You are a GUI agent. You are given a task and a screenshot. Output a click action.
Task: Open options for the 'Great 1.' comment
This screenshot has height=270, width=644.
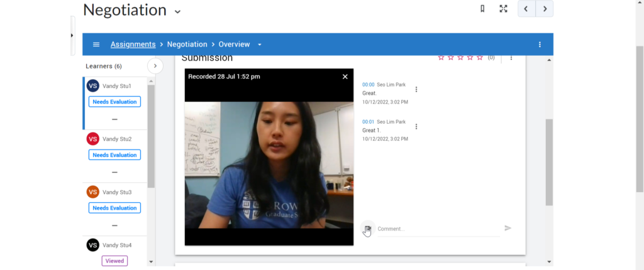(x=416, y=126)
